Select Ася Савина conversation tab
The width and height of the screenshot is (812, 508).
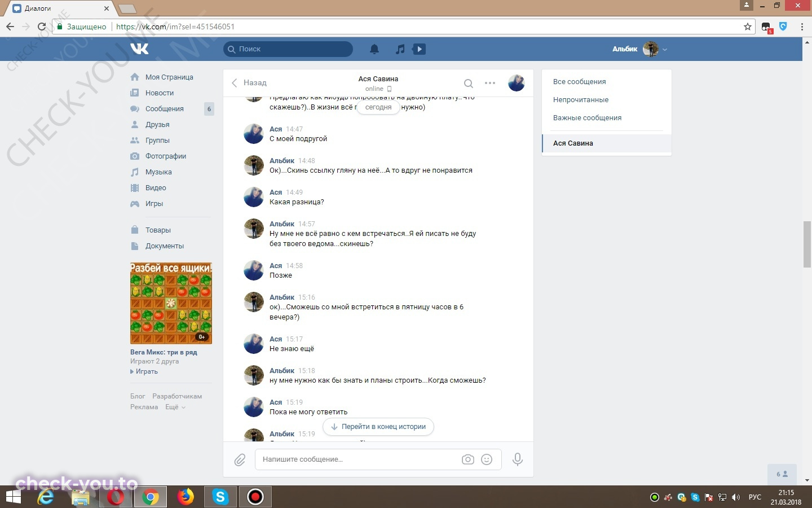[607, 143]
